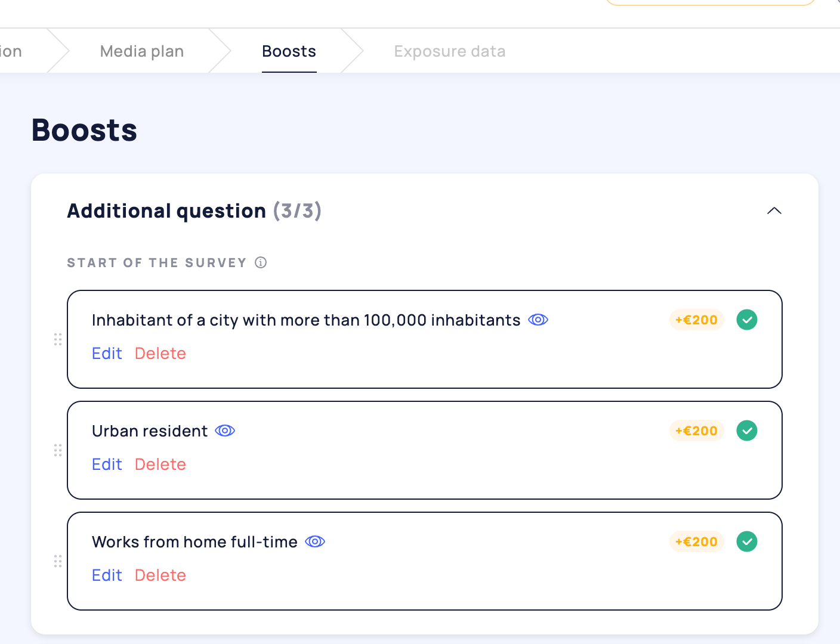Click green checkmark on Inhabitant of a city row
Image resolution: width=840 pixels, height=644 pixels.
(746, 320)
